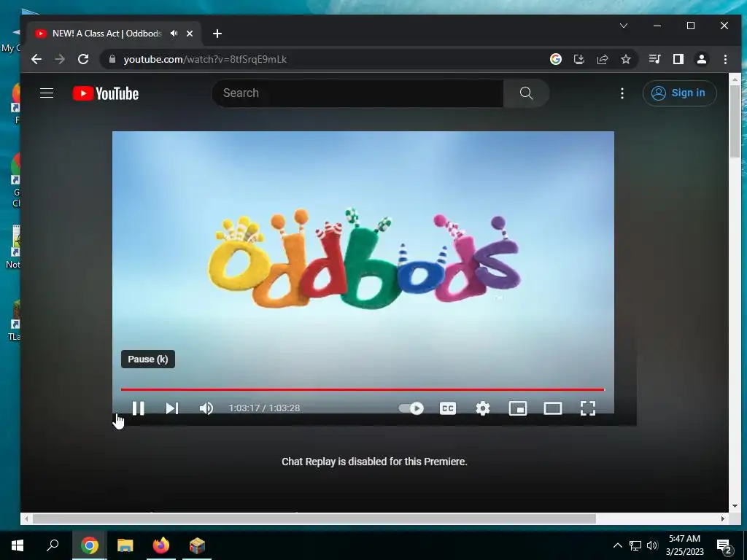747x560 pixels.
Task: Open YouTube settings three-dot menu
Action: pos(622,93)
